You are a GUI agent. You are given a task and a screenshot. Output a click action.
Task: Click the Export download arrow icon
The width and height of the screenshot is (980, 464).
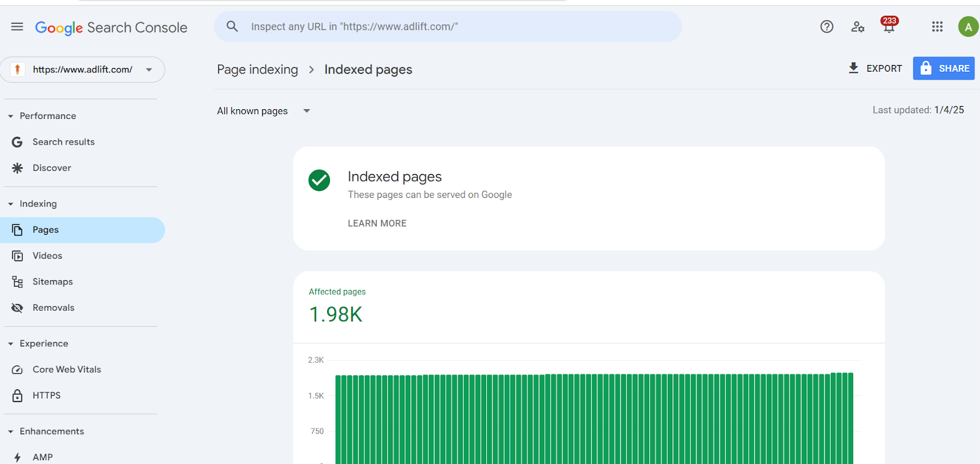pos(853,68)
